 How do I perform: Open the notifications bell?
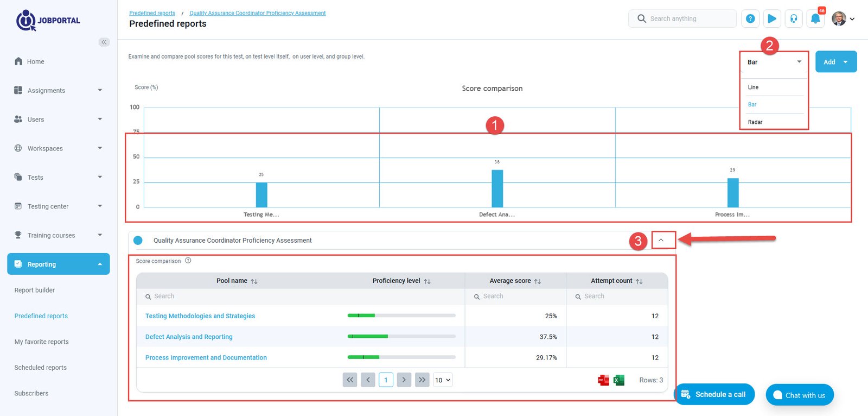point(815,18)
